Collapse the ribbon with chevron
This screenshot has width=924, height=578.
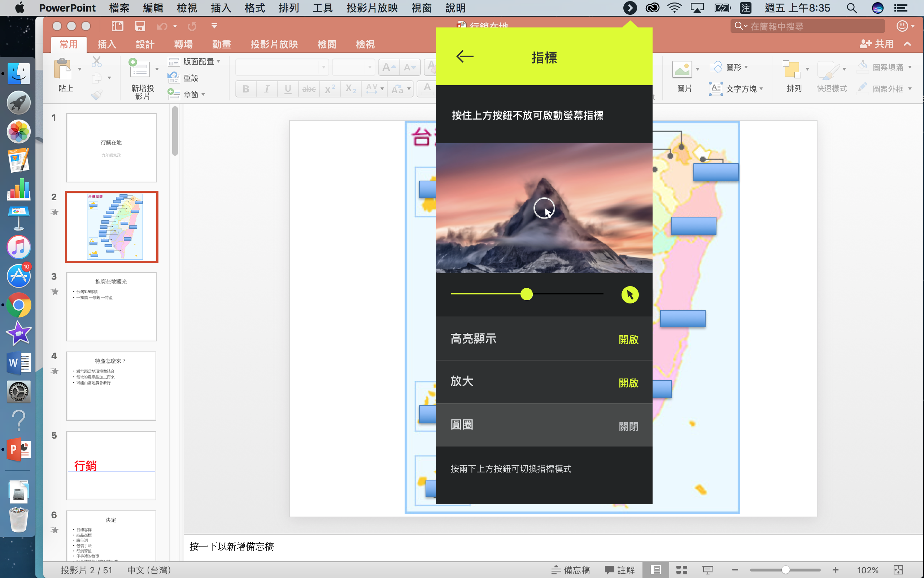(x=908, y=44)
